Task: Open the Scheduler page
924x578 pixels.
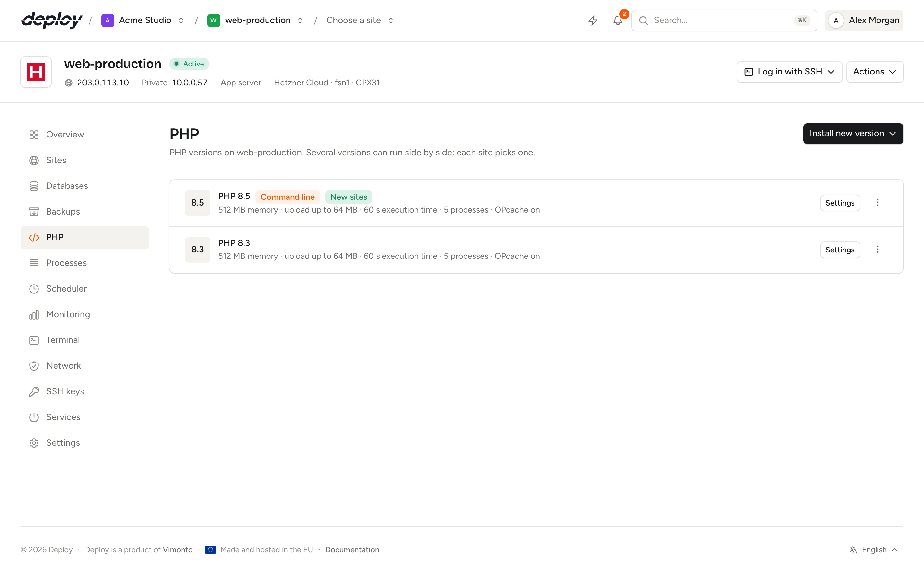Action: (84, 289)
